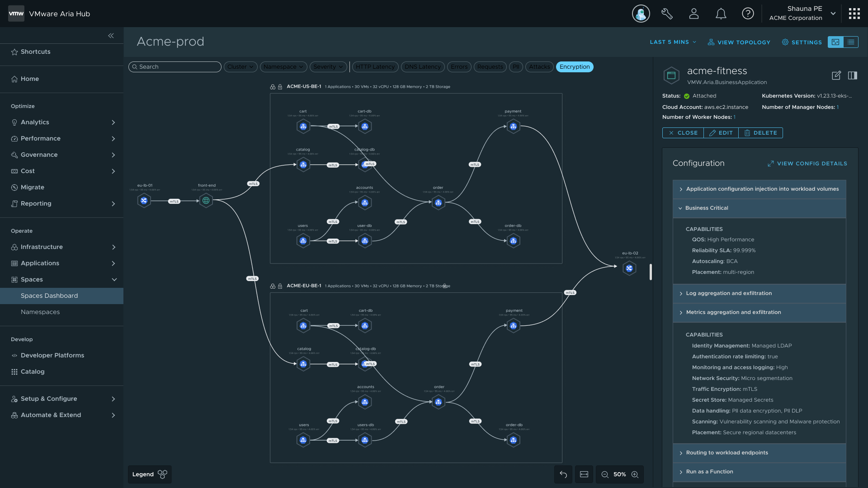
Task: Open the wrench tools icon
Action: coord(667,14)
